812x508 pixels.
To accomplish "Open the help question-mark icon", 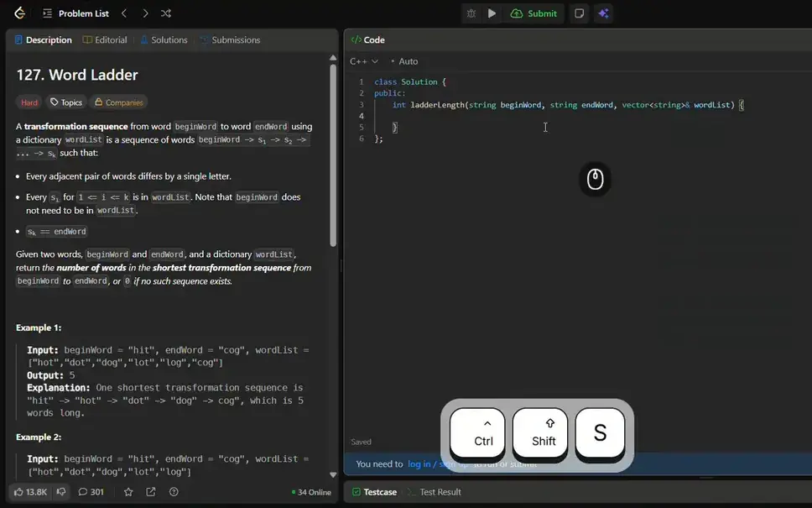I will (x=174, y=492).
